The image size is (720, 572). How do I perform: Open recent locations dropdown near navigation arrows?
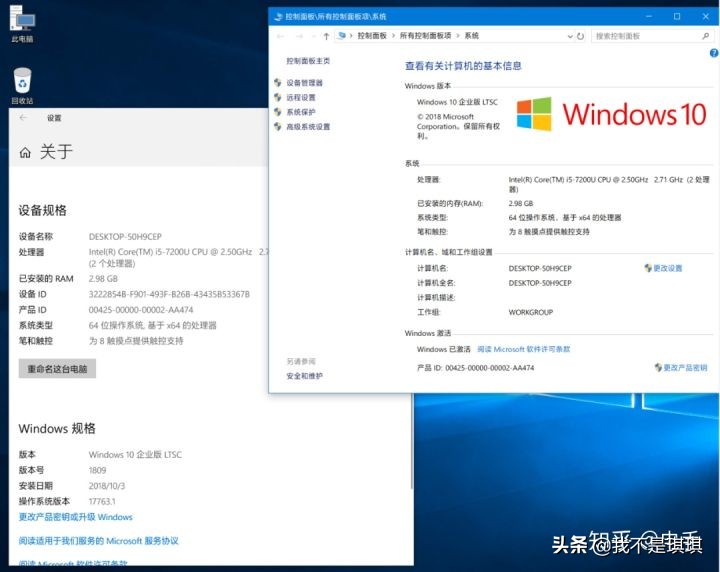[314, 36]
